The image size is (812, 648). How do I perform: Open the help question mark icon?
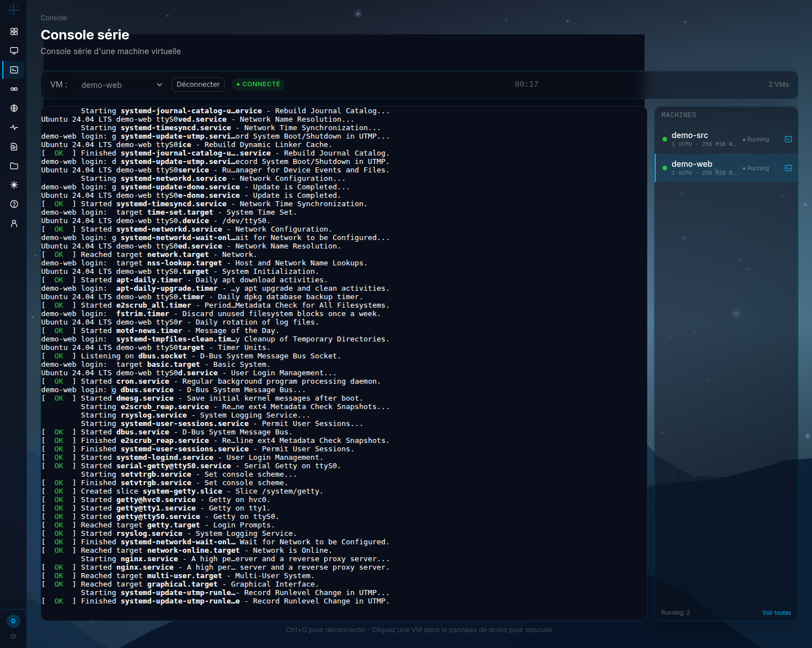click(x=14, y=204)
